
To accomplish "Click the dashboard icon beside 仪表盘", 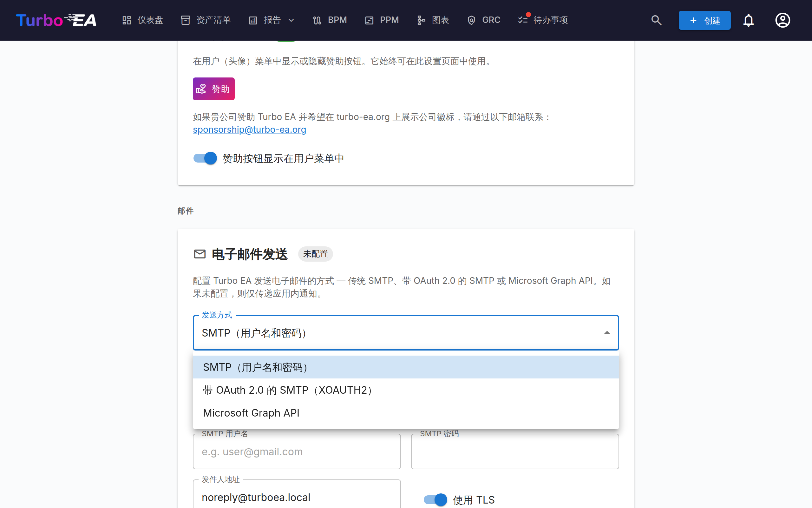I will [x=127, y=20].
